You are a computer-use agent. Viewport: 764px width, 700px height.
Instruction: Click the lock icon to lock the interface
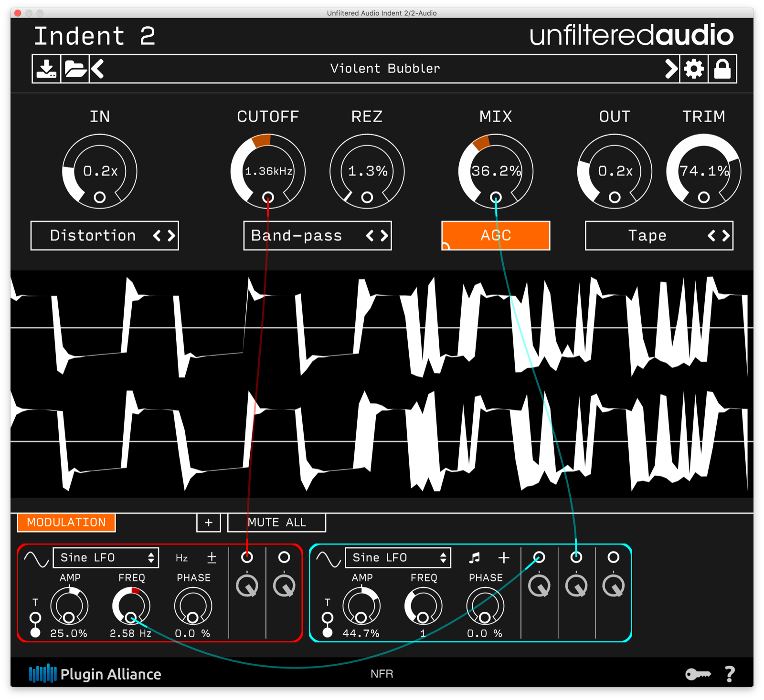(x=722, y=68)
